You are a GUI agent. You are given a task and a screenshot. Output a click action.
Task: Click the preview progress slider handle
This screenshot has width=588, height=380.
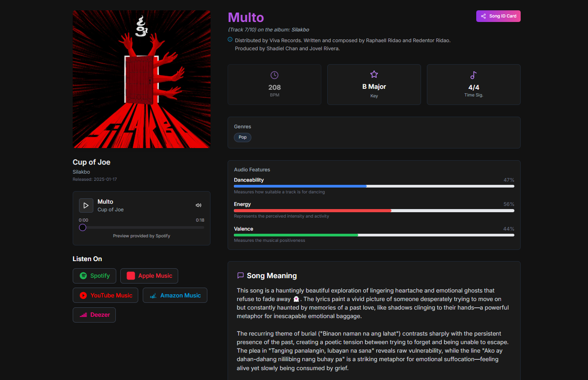pyautogui.click(x=83, y=227)
